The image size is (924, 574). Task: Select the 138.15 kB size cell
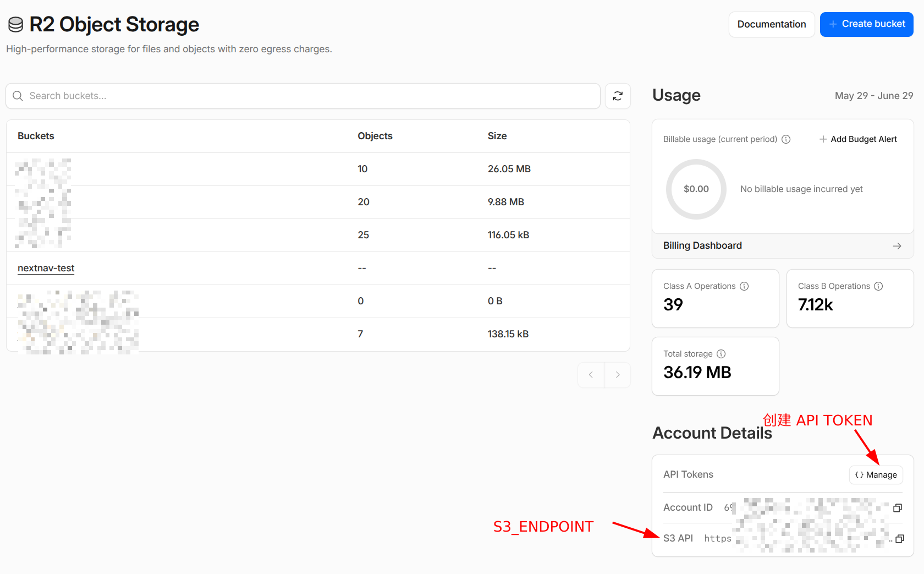tap(508, 334)
